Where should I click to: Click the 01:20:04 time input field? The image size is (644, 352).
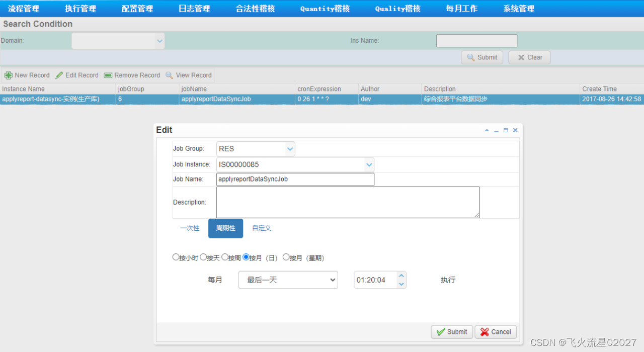pyautogui.click(x=375, y=280)
